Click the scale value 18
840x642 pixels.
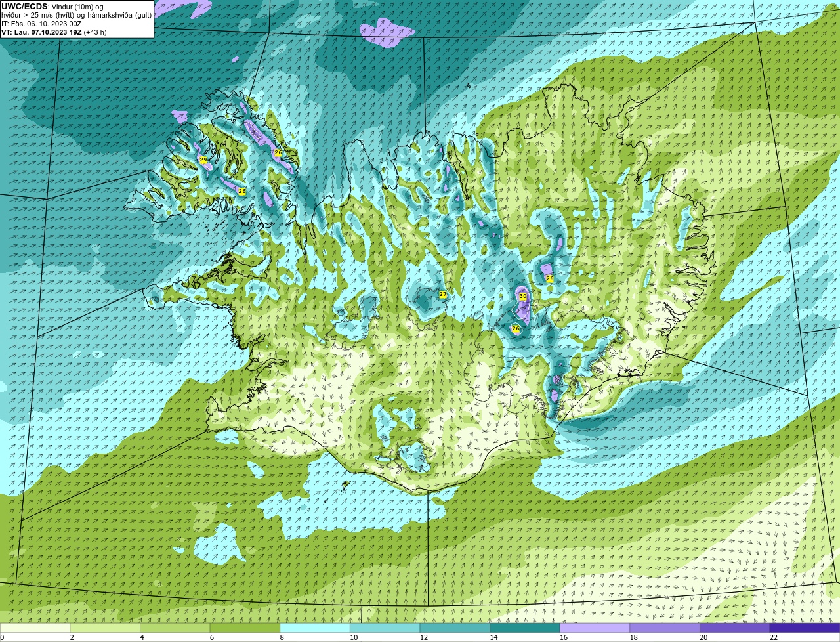click(634, 637)
